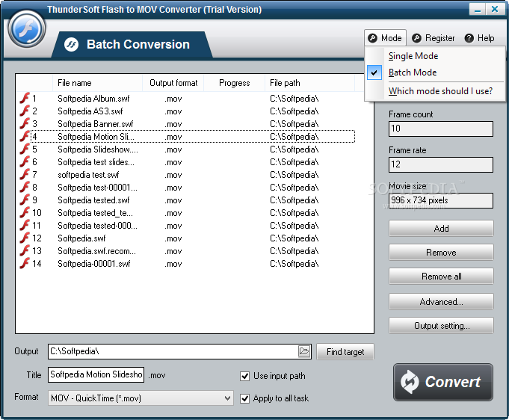Select the file Softpedia tested.swf
Viewport: 509px width, 420px height.
pyautogui.click(x=93, y=200)
